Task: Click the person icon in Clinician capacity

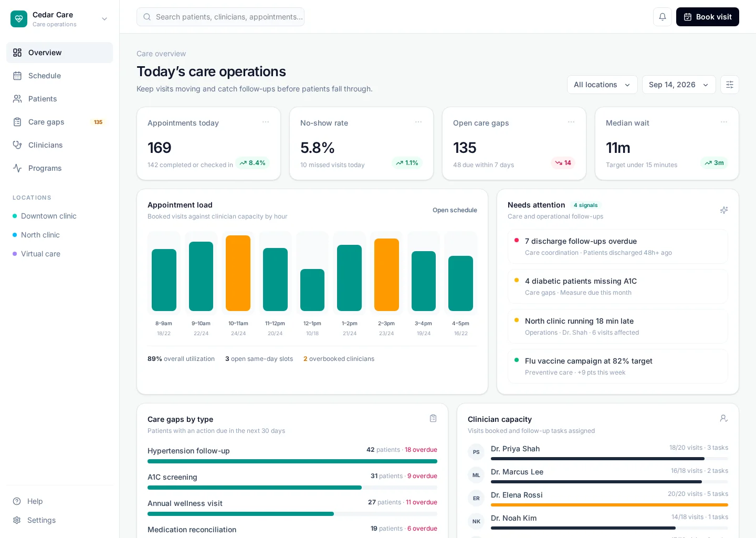Action: (x=724, y=418)
